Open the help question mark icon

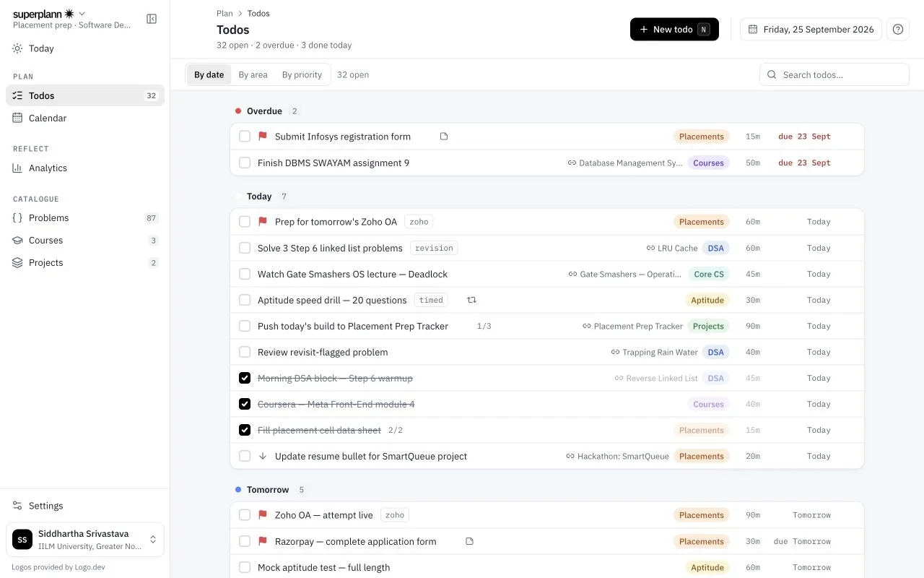click(x=898, y=30)
